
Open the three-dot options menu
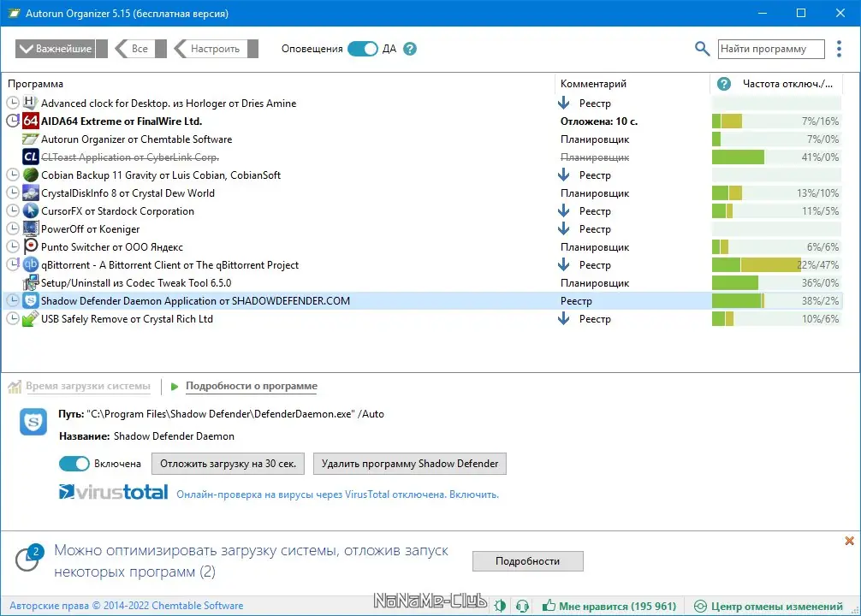[839, 49]
